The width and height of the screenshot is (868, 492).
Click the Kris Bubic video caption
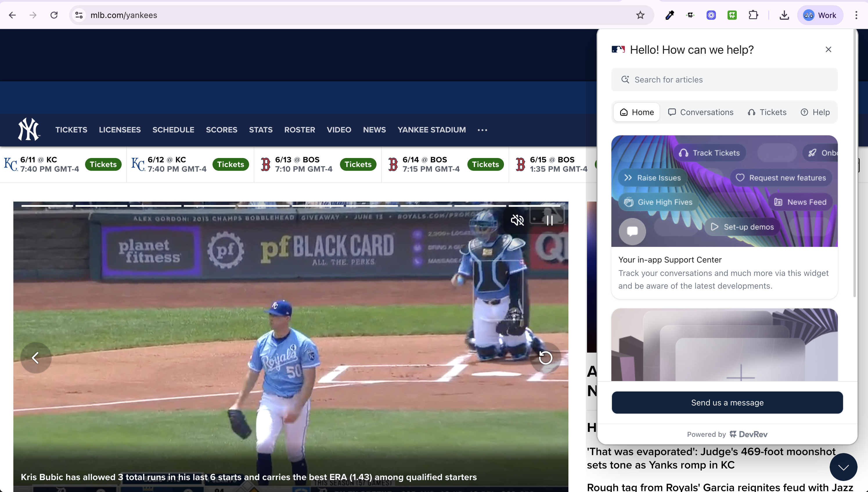[x=248, y=477]
